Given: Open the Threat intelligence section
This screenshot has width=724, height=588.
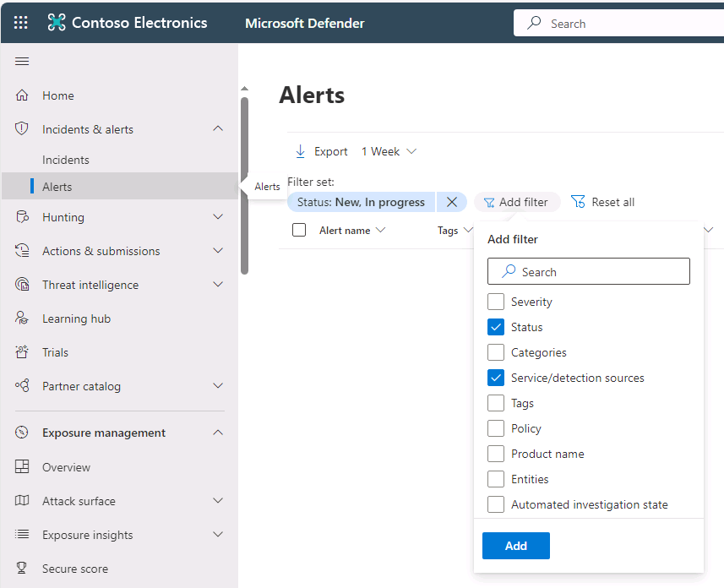Looking at the screenshot, I should (96, 285).
